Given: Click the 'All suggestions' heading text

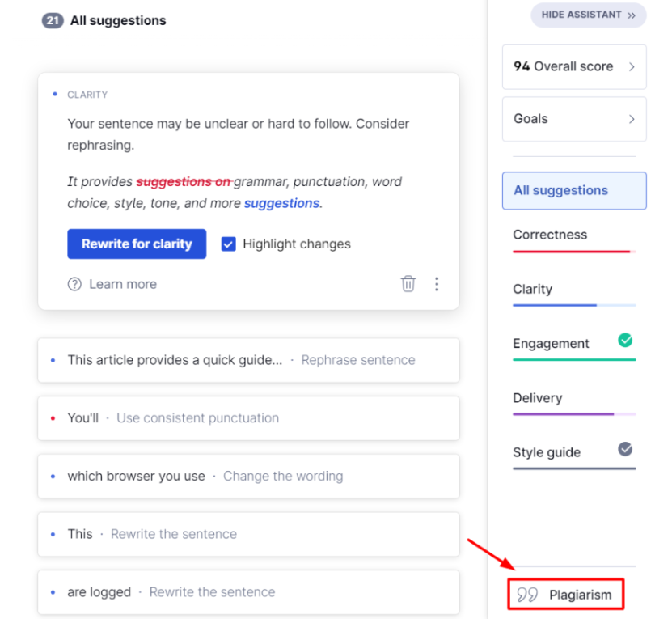Looking at the screenshot, I should (118, 20).
